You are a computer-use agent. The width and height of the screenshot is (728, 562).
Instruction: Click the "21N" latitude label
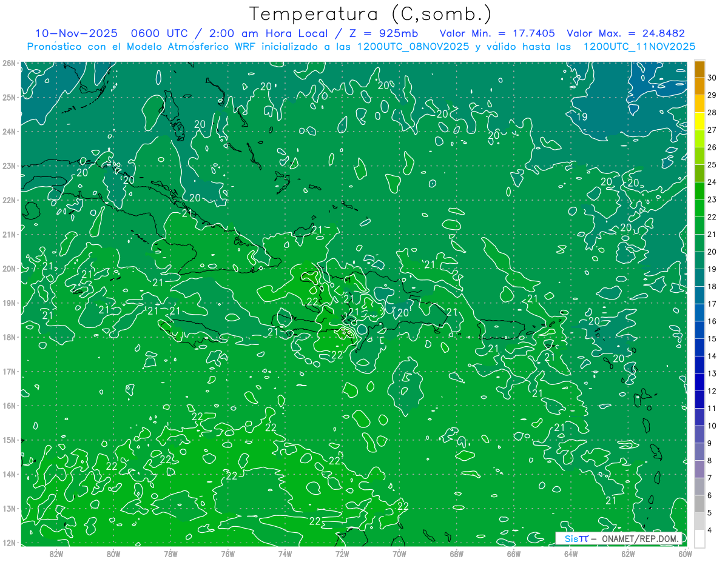point(8,234)
